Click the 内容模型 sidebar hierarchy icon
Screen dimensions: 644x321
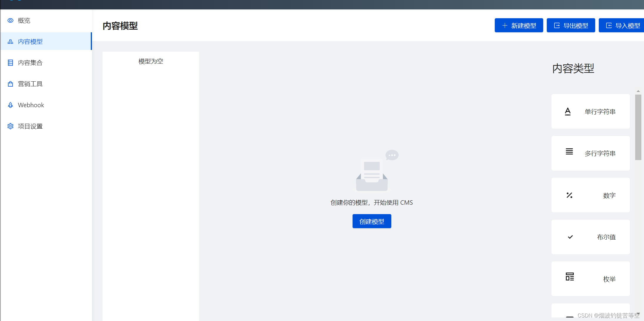tap(11, 42)
